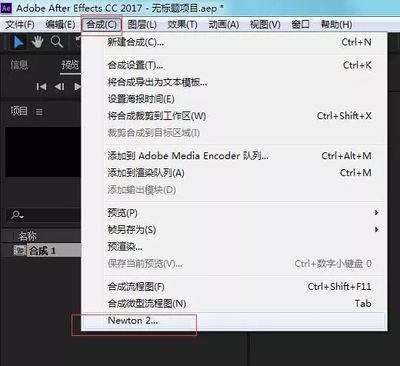400x366 pixels.
Task: Choose 设置海报时间(E) entry
Action: pyautogui.click(x=234, y=99)
